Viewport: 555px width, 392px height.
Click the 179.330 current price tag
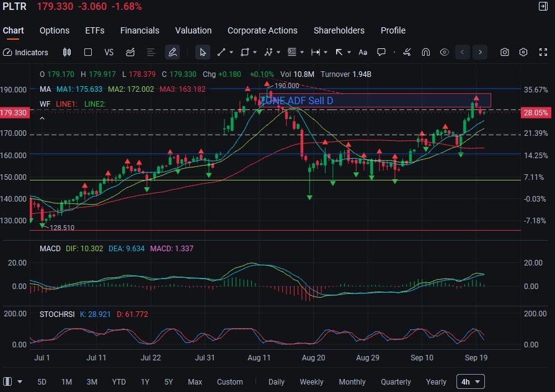(14, 113)
